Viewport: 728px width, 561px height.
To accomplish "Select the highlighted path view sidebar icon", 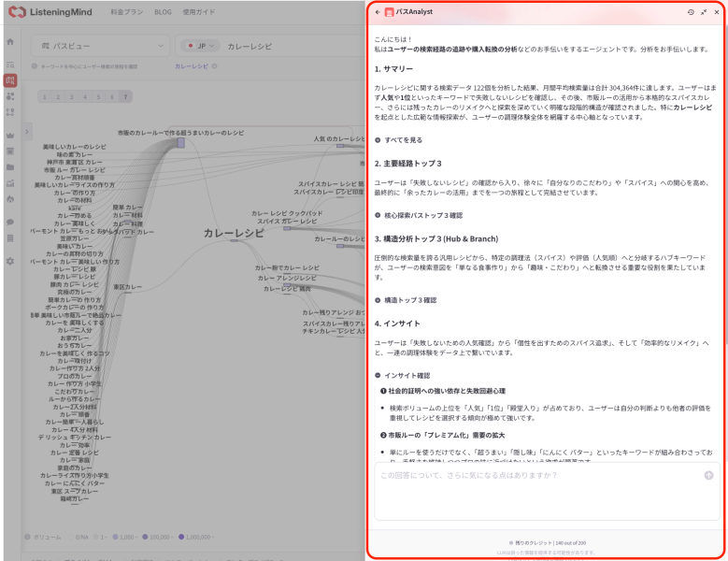I will point(10,81).
